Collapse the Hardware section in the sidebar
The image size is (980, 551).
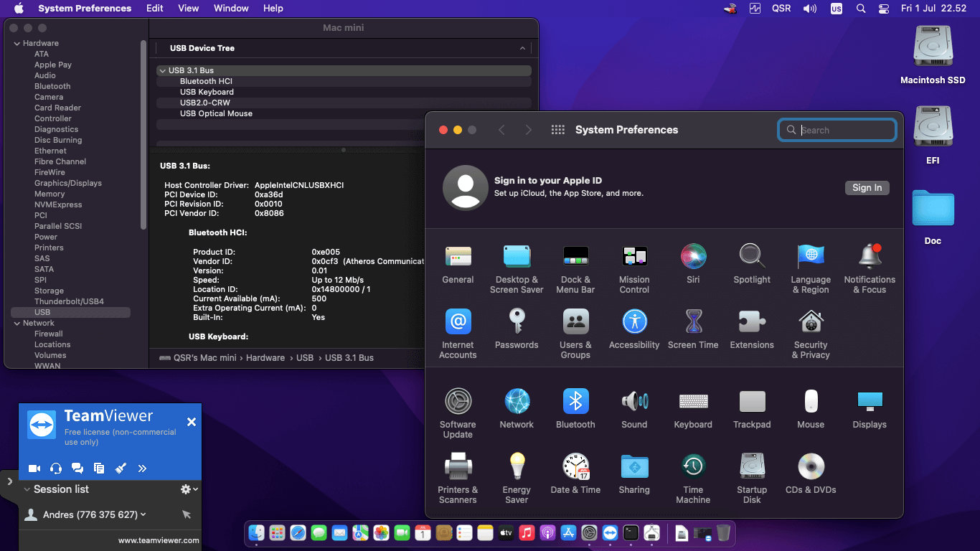point(17,43)
